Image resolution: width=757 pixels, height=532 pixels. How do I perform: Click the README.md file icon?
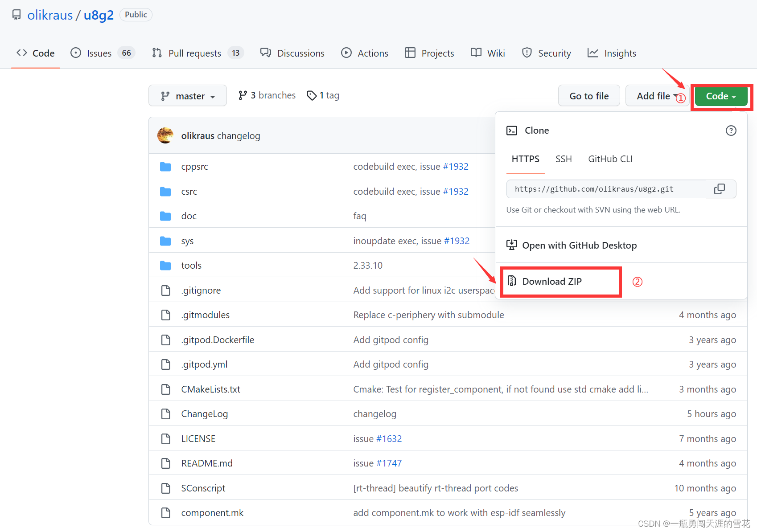166,463
